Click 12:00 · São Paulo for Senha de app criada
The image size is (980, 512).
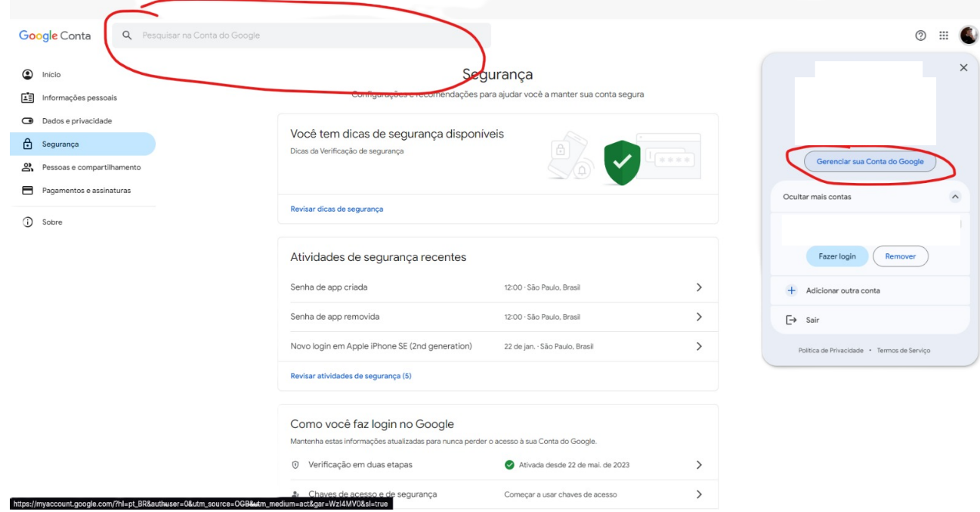click(x=542, y=287)
